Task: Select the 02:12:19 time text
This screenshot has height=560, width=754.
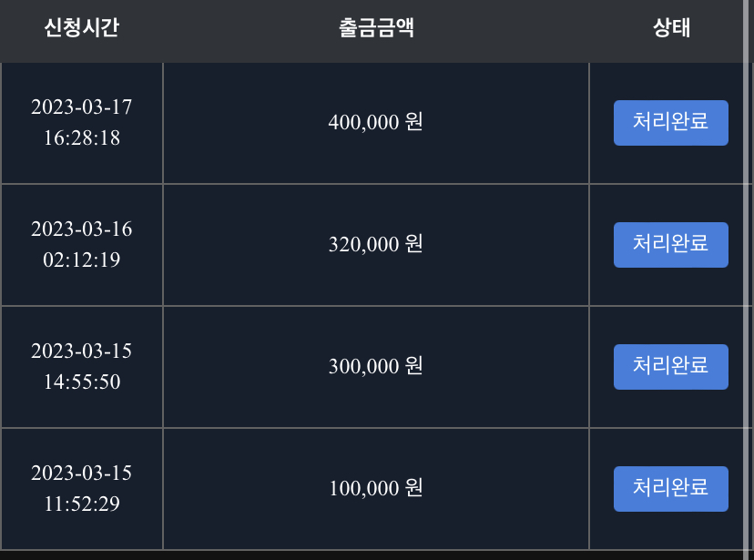Action: tap(82, 260)
